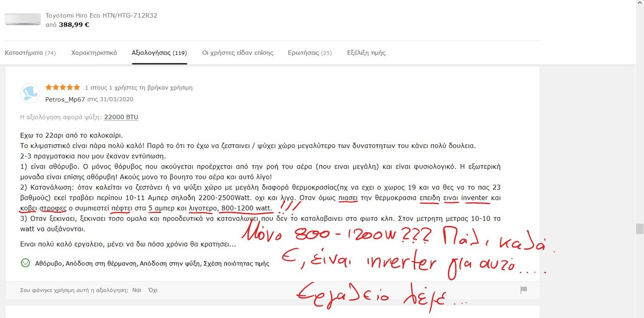The width and height of the screenshot is (644, 318).
Task: Click the text 'Η αξιολόγηση αφορά ψύξη:'
Action: [61, 117]
